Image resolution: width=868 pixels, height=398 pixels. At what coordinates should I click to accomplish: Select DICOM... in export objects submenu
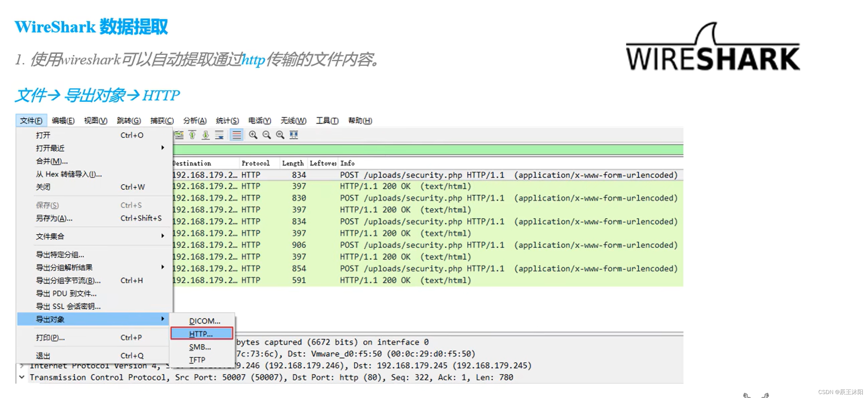202,321
